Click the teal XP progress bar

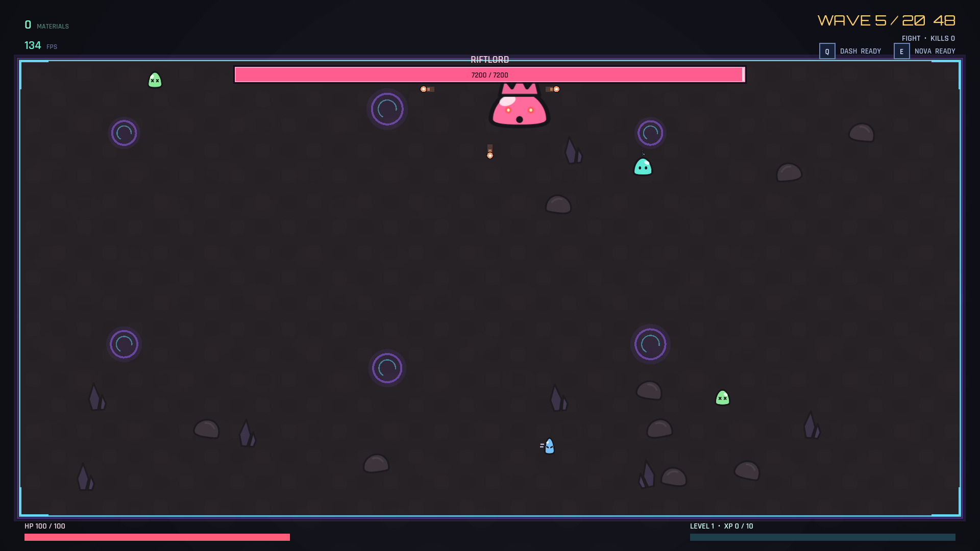click(822, 537)
